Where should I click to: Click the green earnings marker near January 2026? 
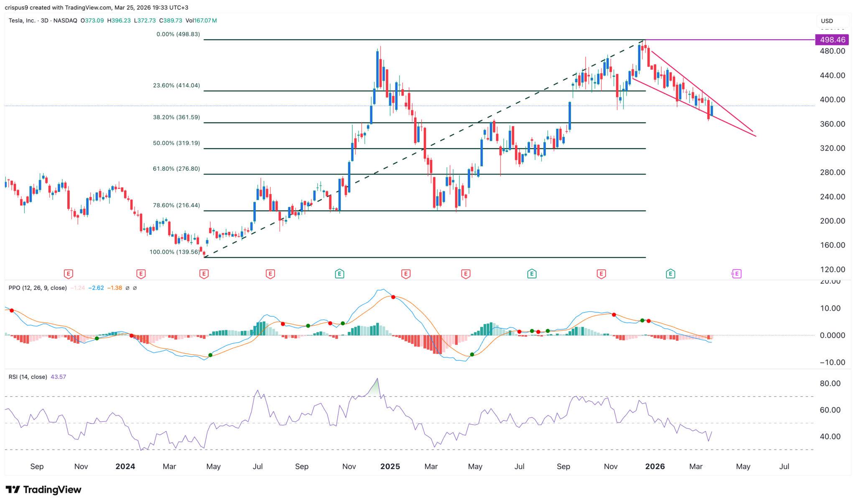[x=670, y=274]
